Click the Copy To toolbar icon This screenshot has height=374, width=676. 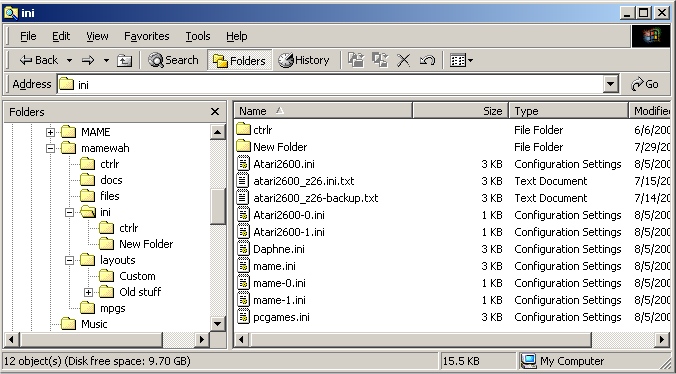click(x=380, y=60)
